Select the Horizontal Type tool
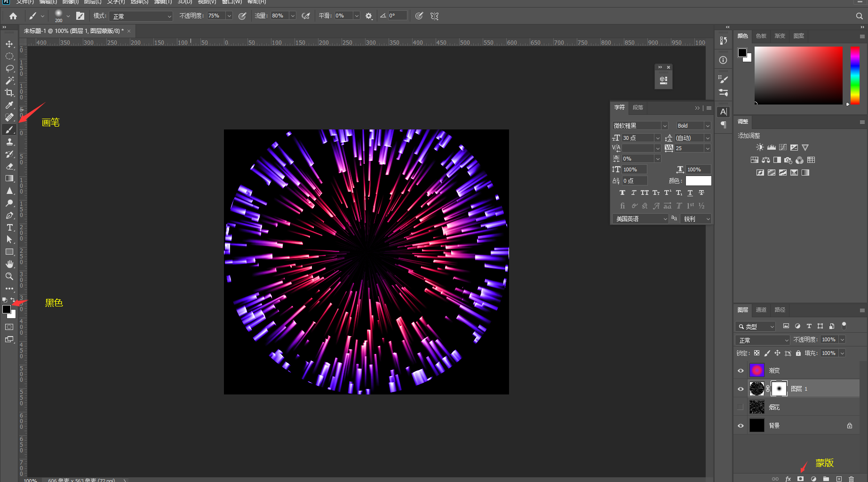The image size is (868, 482). click(9, 227)
